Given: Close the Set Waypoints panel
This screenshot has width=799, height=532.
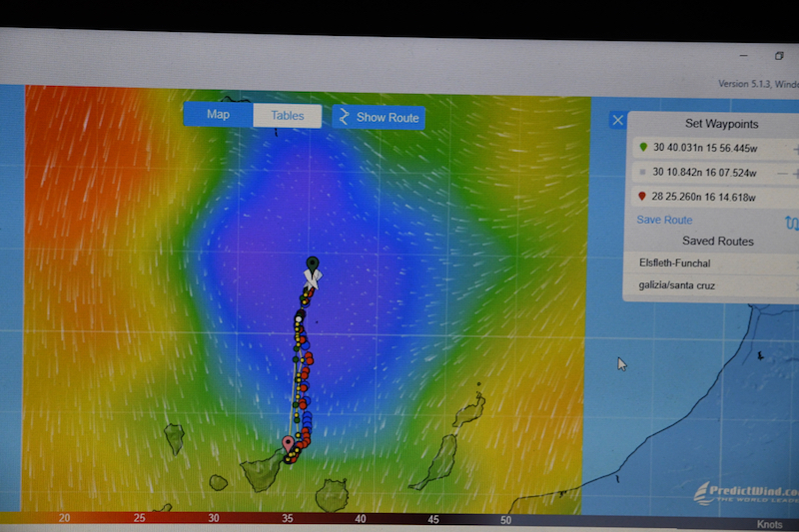Looking at the screenshot, I should click(x=617, y=120).
